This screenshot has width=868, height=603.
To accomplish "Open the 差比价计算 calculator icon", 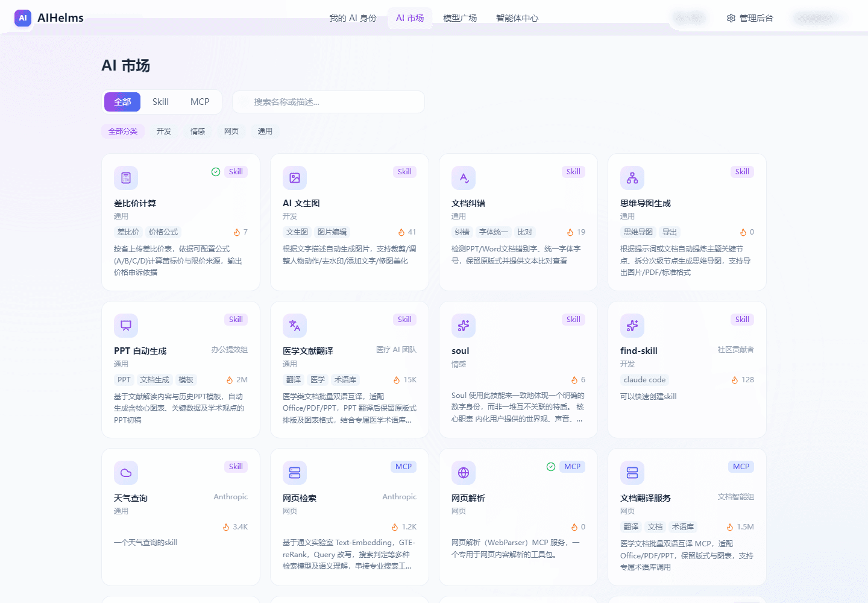I will pos(126,178).
